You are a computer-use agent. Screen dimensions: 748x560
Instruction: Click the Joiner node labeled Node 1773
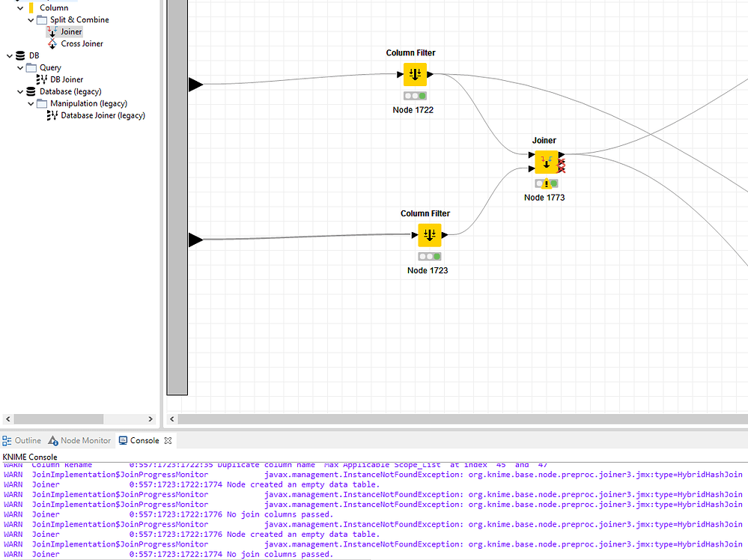click(x=546, y=162)
